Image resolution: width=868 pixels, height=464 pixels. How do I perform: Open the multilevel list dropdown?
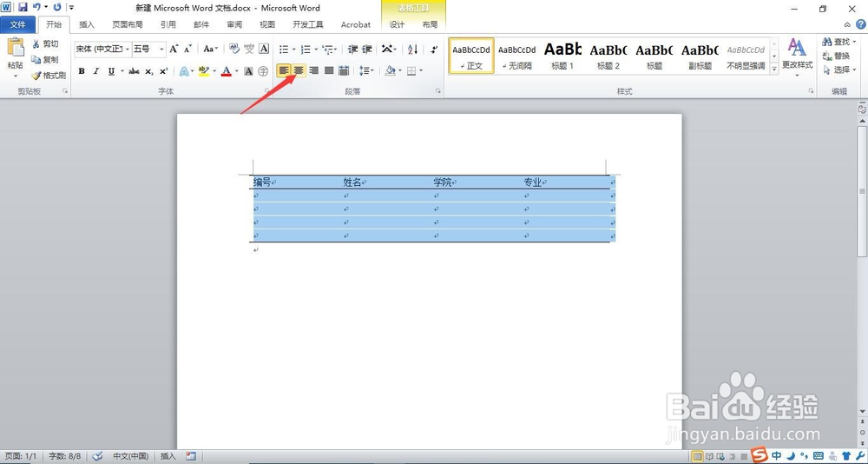[x=330, y=50]
